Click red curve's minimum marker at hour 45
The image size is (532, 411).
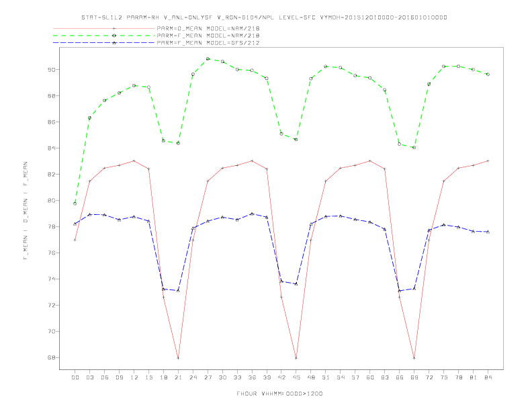[296, 358]
